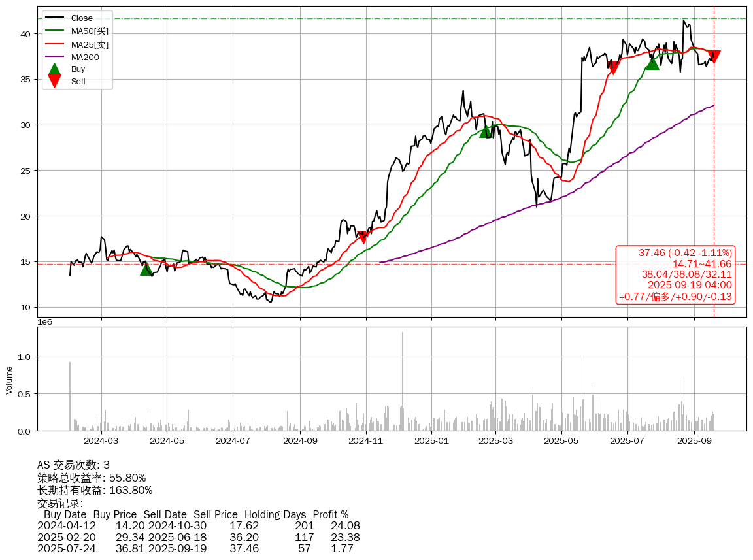The width and height of the screenshot is (753, 560).
Task: Click the green Buy marker at July 2025
Action: click(652, 63)
